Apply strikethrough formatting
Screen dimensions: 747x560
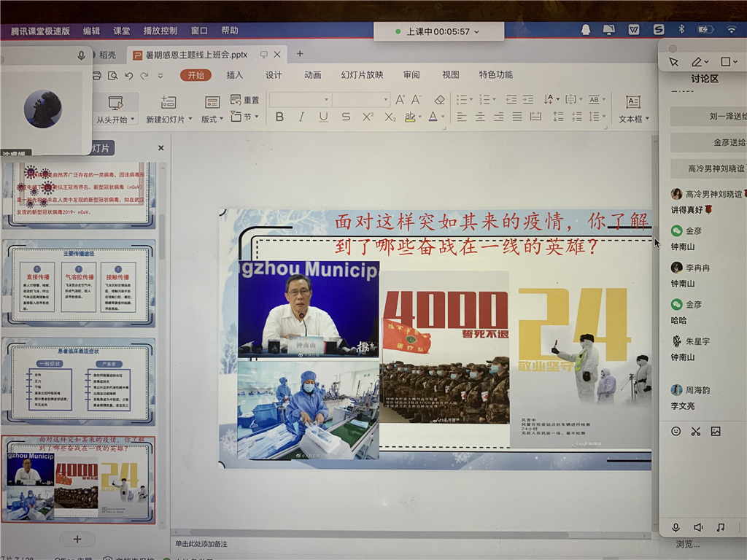(346, 117)
